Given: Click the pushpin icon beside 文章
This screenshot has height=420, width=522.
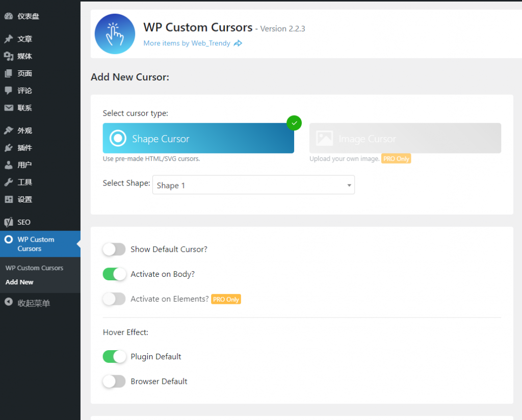Looking at the screenshot, I should 9,39.
